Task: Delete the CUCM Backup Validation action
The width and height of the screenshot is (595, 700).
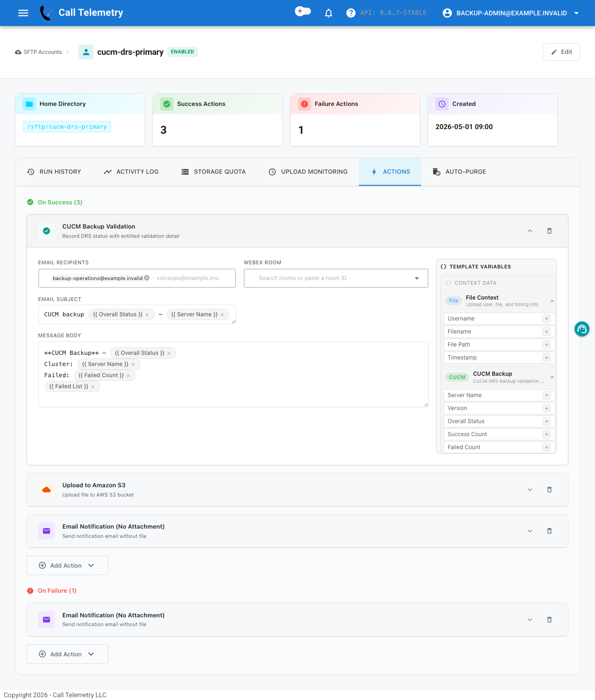Action: click(x=549, y=231)
